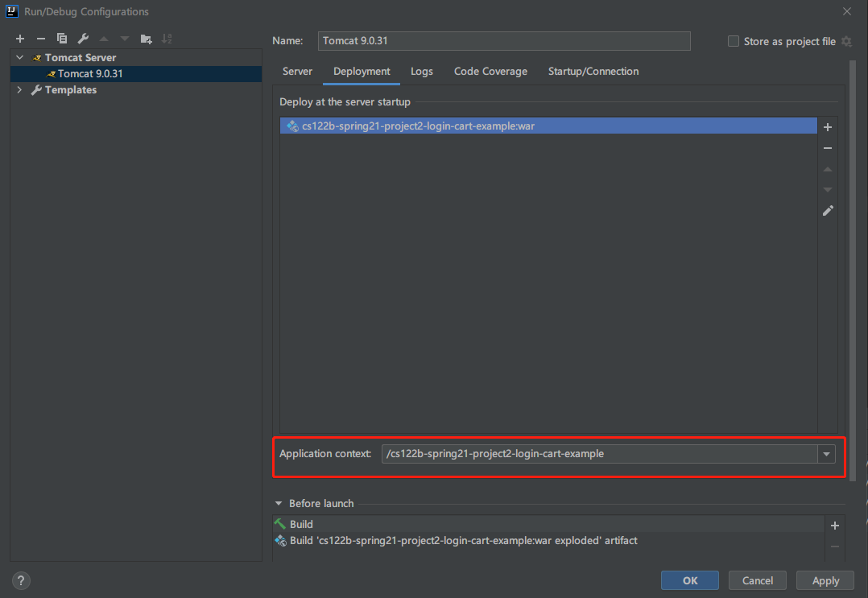
Task: Sort configurations alphabetically
Action: 167,39
